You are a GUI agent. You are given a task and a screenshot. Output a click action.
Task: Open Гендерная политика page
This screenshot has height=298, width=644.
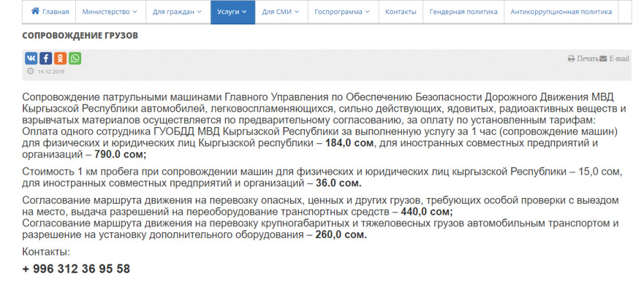click(x=463, y=12)
